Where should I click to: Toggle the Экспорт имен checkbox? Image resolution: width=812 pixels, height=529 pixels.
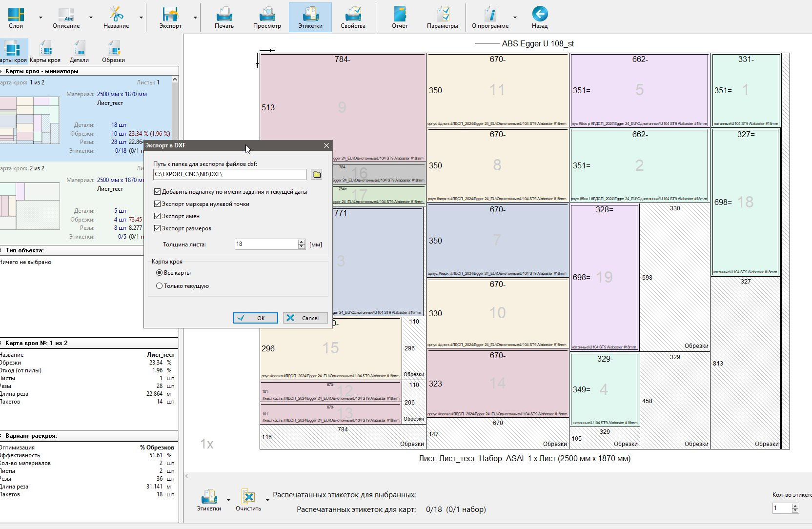(157, 216)
